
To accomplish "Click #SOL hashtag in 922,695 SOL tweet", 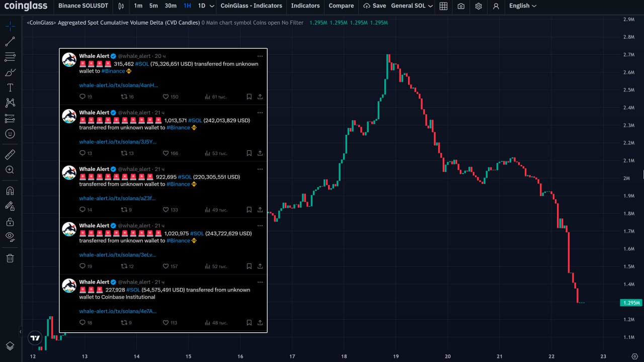I will click(185, 177).
